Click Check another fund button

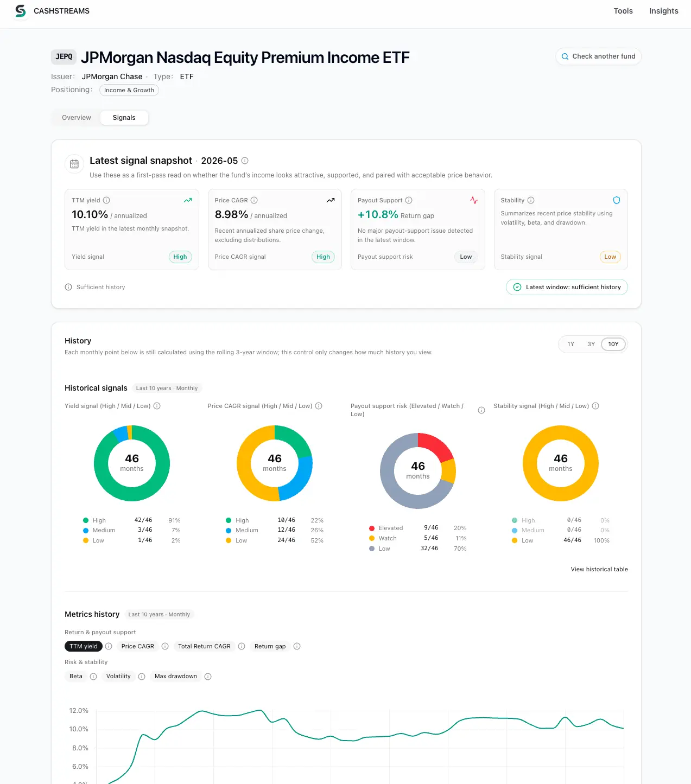pos(598,56)
